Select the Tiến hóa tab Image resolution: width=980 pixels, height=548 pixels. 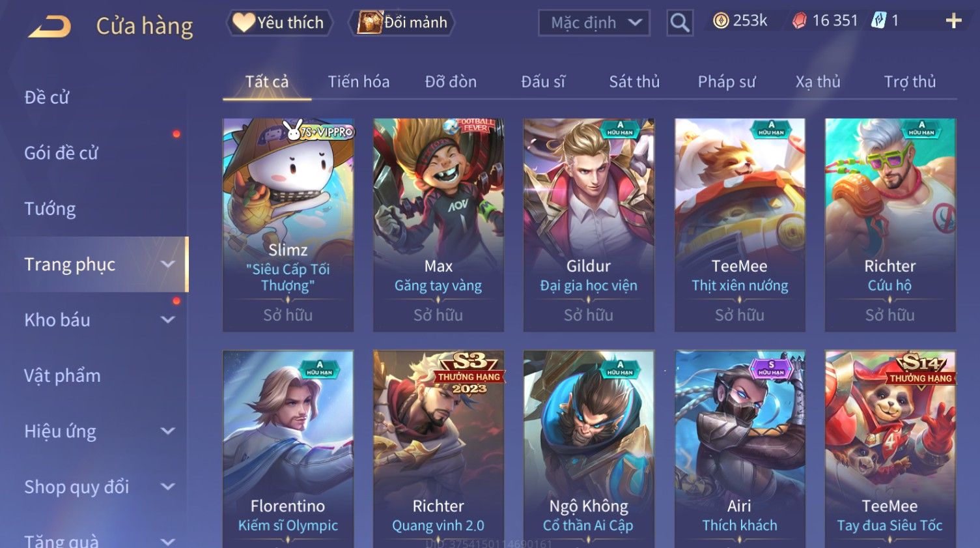(x=359, y=81)
